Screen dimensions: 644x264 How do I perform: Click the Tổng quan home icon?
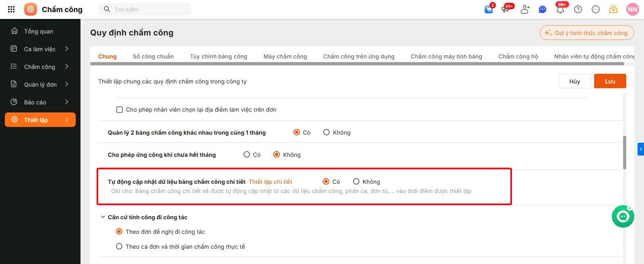coord(14,31)
